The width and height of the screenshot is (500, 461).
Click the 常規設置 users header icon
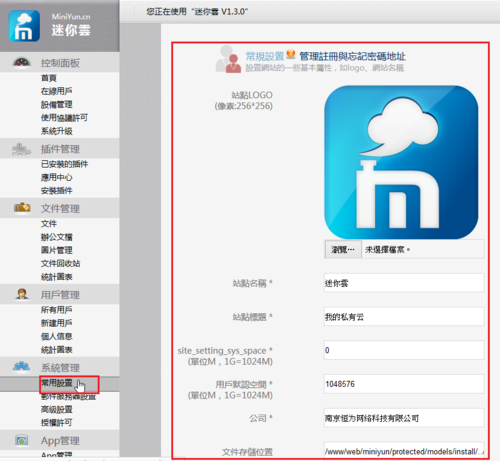[x=228, y=59]
